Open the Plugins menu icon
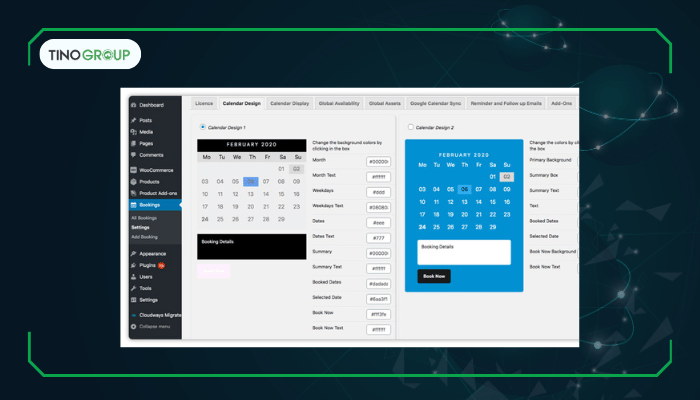The image size is (700, 400). (133, 266)
